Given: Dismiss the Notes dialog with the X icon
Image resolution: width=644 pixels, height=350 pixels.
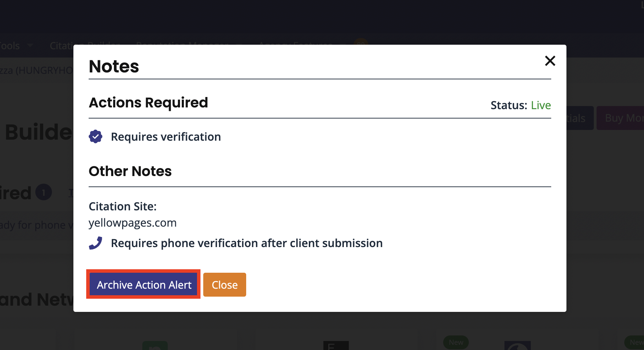Looking at the screenshot, I should [550, 61].
